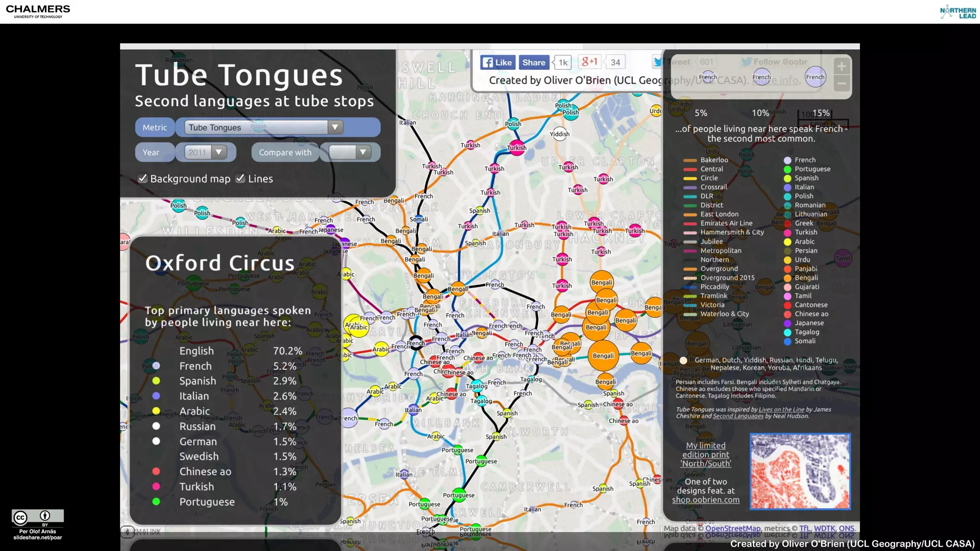Click the Twitter Tweet button
The height and width of the screenshot is (551, 980).
coord(673,62)
